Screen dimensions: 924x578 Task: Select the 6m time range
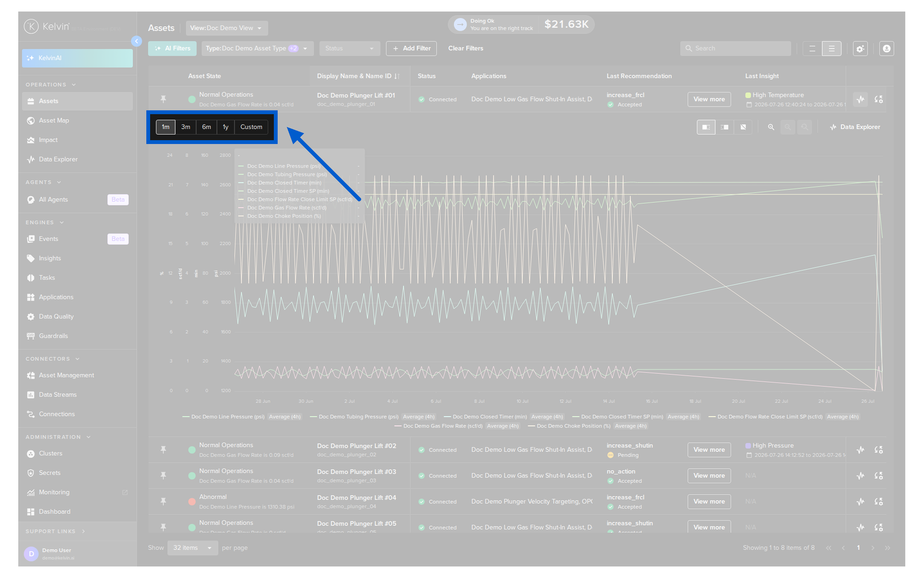point(206,127)
